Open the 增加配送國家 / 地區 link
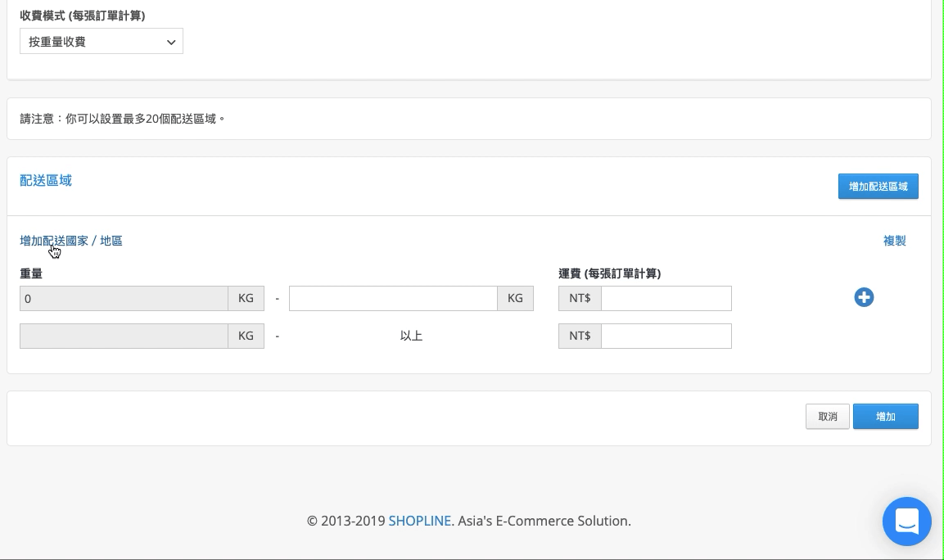 (x=71, y=241)
